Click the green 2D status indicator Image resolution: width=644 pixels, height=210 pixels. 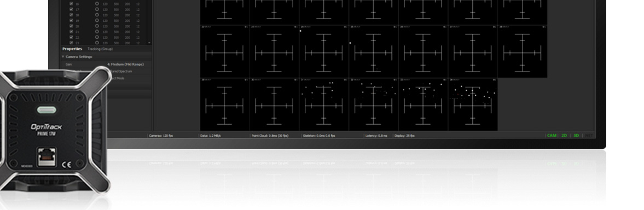click(x=564, y=136)
